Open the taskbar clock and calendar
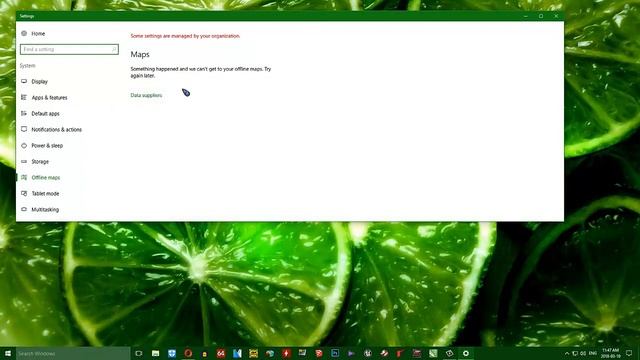The height and width of the screenshot is (360, 640). (x=610, y=353)
